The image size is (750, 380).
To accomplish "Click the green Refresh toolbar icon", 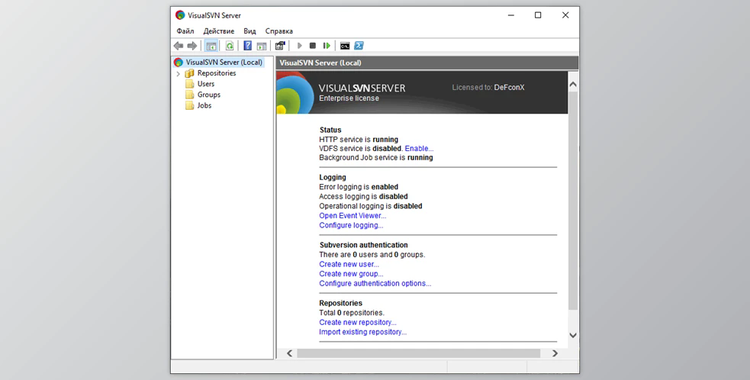I will click(x=230, y=45).
